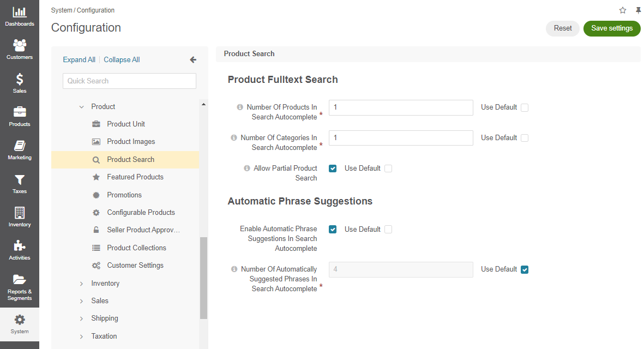The height and width of the screenshot is (349, 644).
Task: Collapse sidebar with left arrow icon
Action: pyautogui.click(x=192, y=60)
